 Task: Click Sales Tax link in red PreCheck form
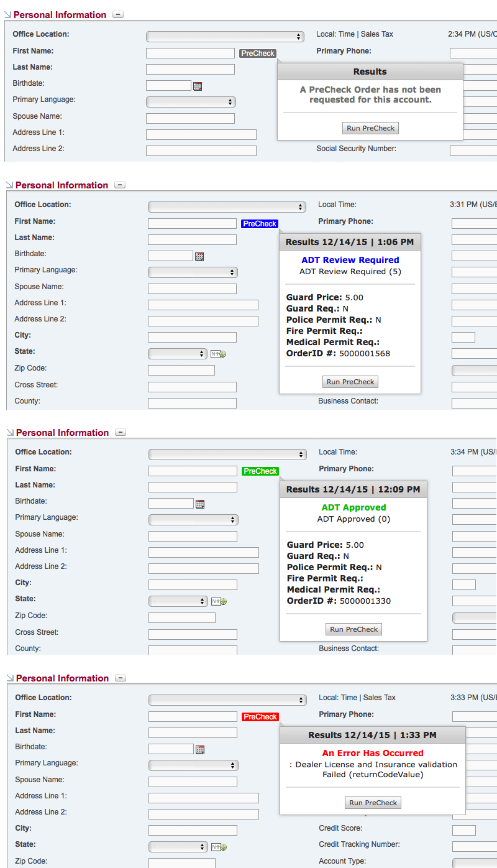tap(380, 698)
